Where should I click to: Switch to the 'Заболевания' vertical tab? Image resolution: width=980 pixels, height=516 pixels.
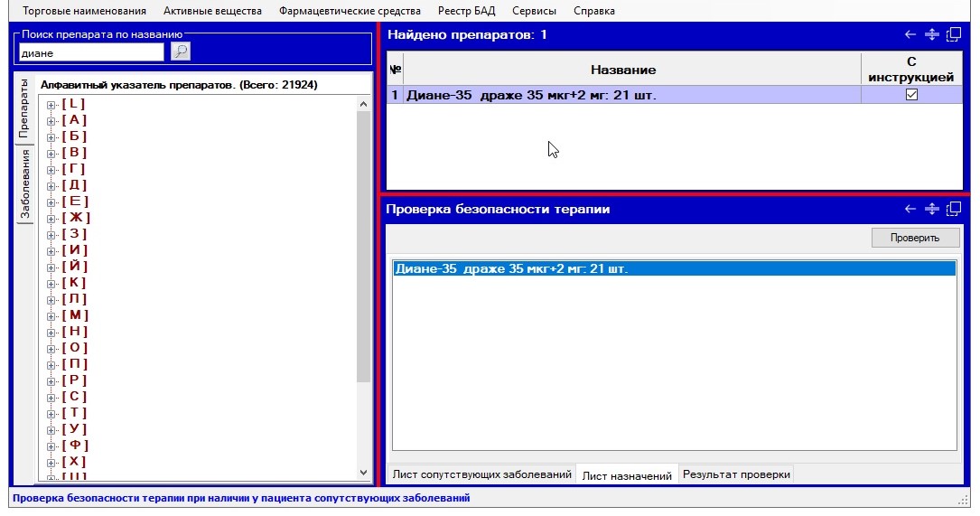coord(25,184)
